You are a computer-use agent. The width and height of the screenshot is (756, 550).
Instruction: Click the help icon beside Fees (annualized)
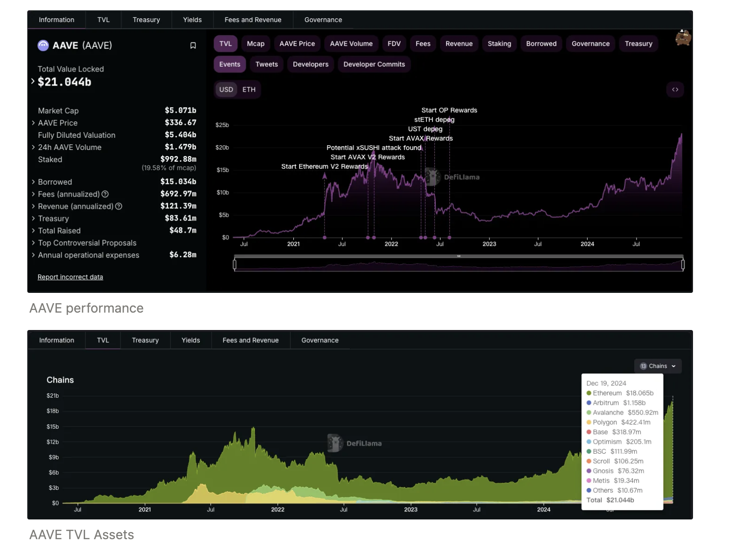point(105,194)
